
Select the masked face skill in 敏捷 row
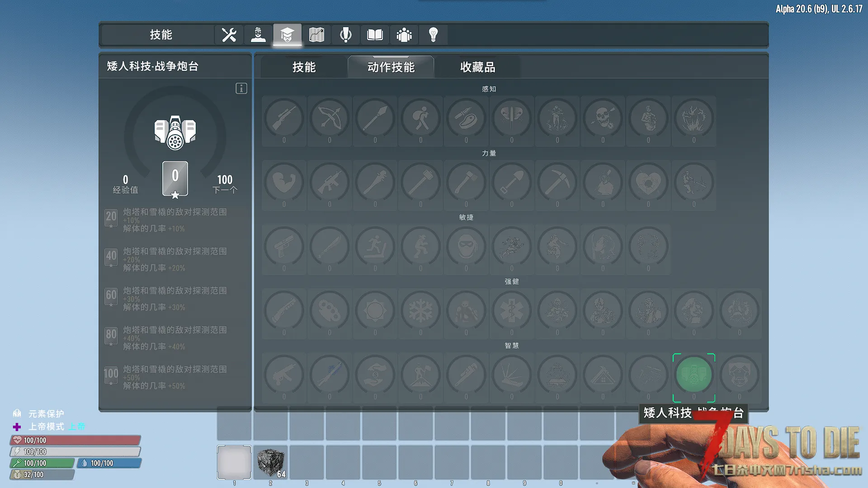(x=466, y=249)
